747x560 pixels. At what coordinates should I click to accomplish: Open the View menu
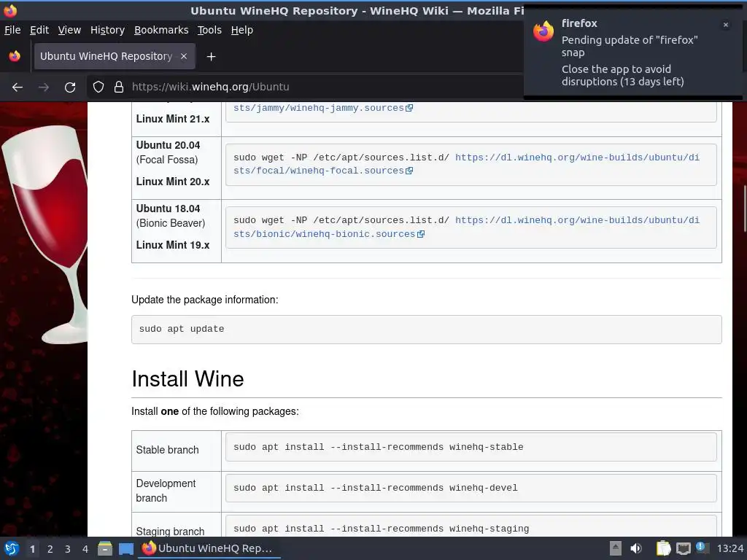(x=69, y=30)
